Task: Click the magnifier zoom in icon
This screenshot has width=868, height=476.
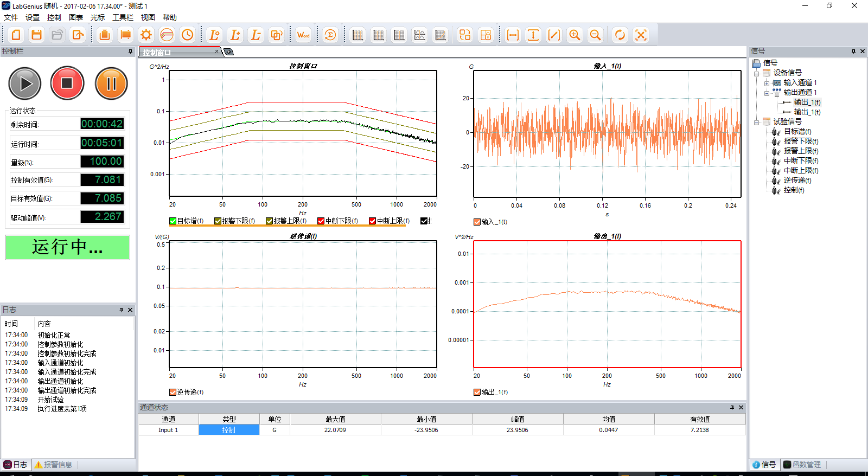Action: pyautogui.click(x=575, y=35)
